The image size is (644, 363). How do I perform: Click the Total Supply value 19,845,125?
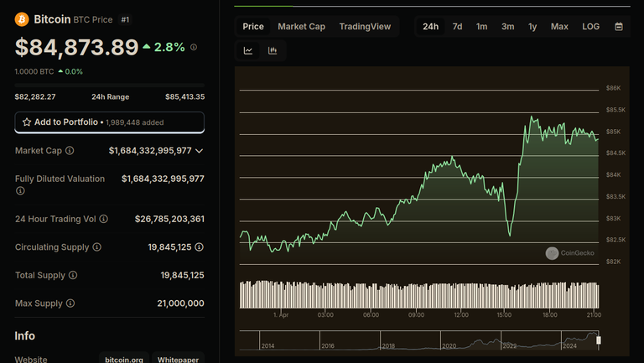[x=182, y=275]
